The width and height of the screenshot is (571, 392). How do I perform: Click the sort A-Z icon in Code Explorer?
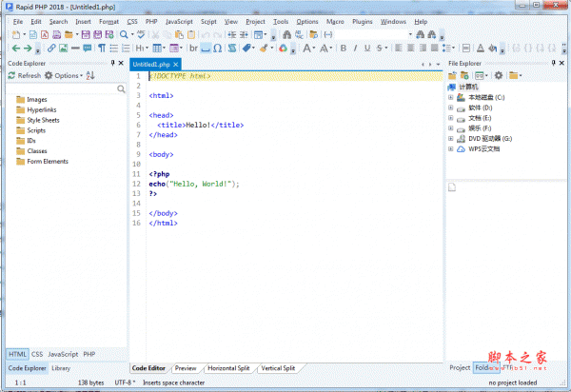90,75
